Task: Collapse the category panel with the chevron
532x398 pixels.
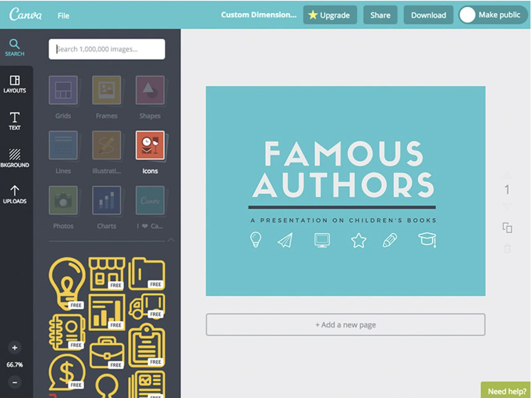Action: 171,240
